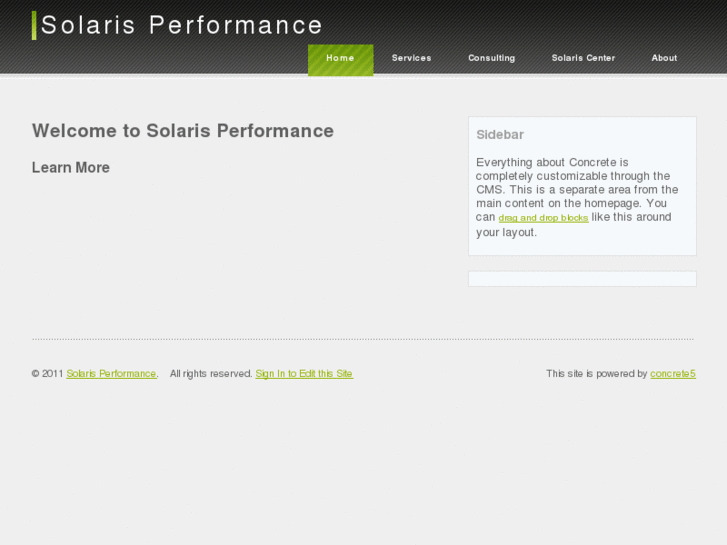
Task: Open the footer Solaris Performance link
Action: tap(111, 374)
